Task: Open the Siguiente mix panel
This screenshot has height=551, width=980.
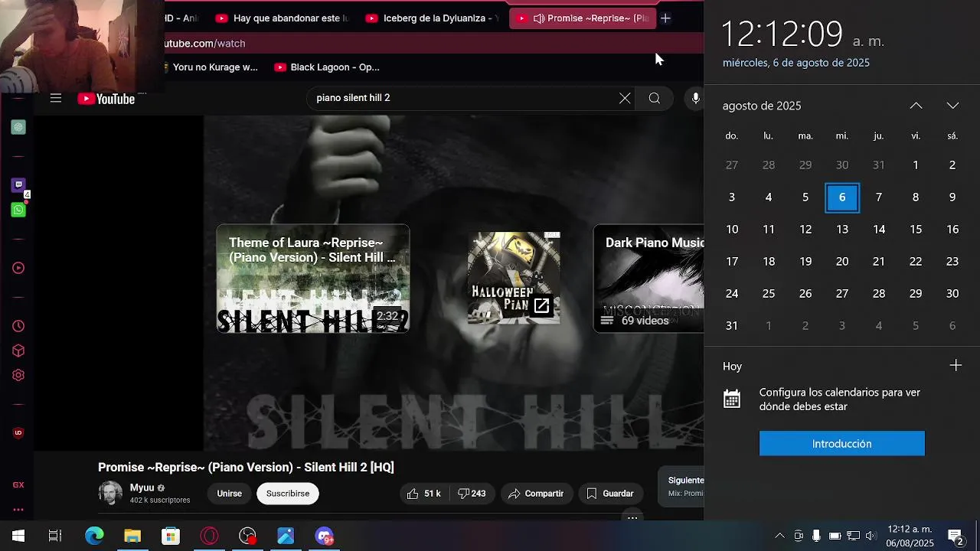Action: click(681, 487)
